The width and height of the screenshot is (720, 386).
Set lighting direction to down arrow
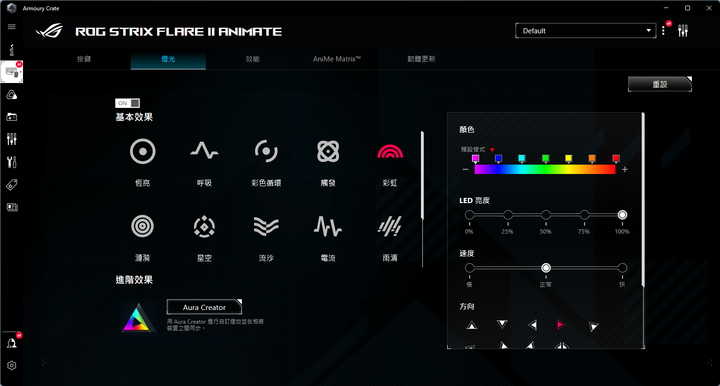click(502, 324)
